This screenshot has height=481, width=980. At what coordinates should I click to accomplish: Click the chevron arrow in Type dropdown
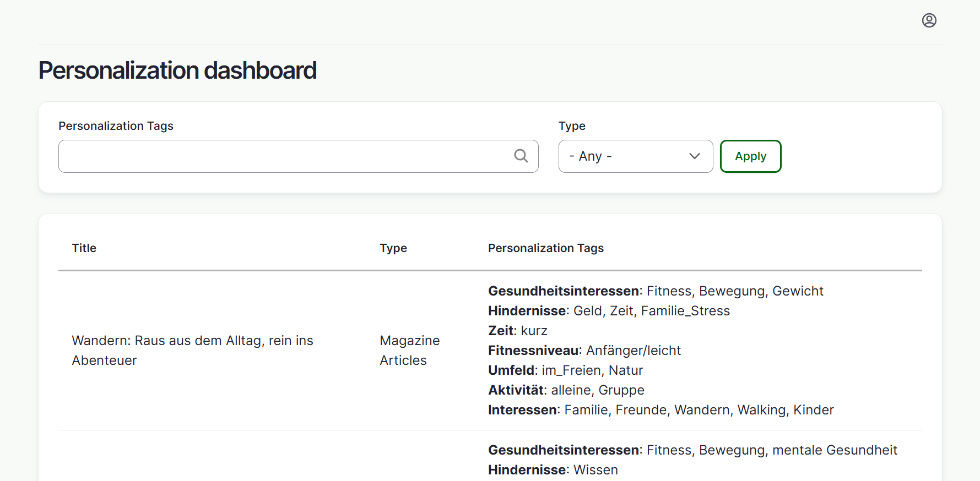tap(694, 156)
